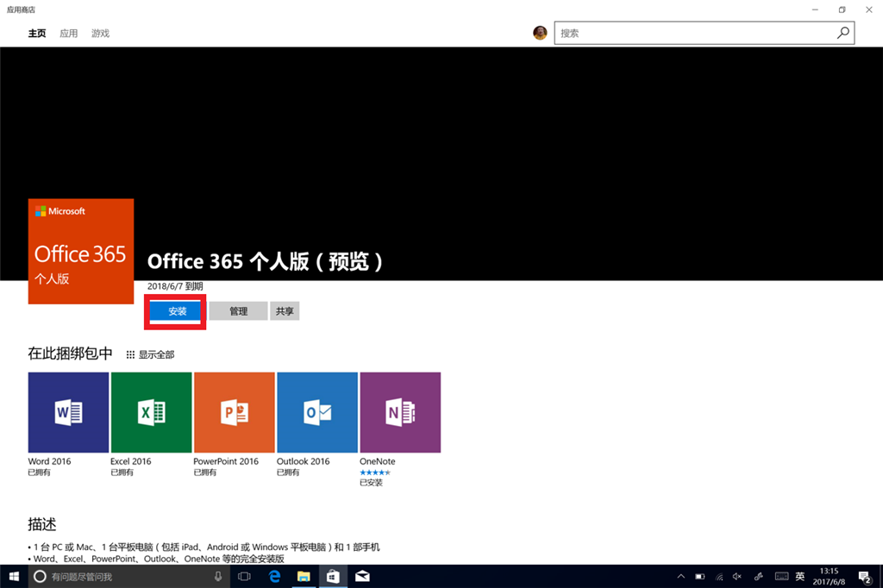Open the Word 2016 app tile
Viewport: 883px width, 588px height.
click(x=68, y=412)
